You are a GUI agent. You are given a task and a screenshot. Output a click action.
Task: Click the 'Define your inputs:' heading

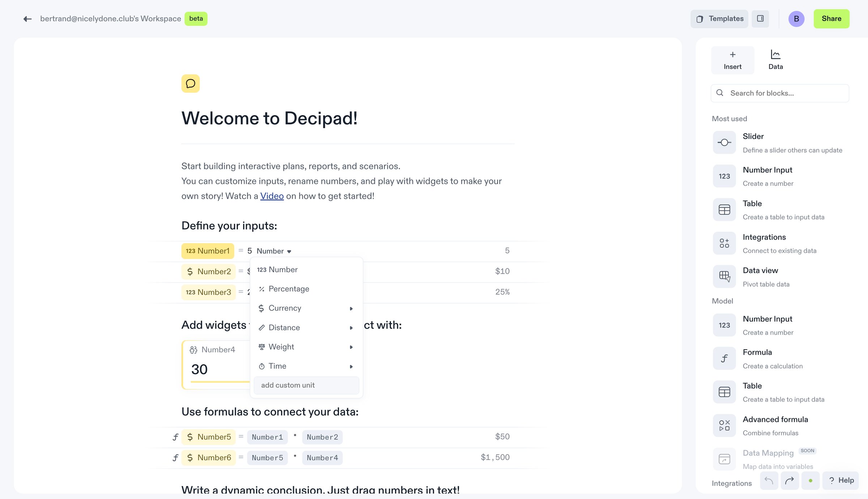(x=229, y=226)
